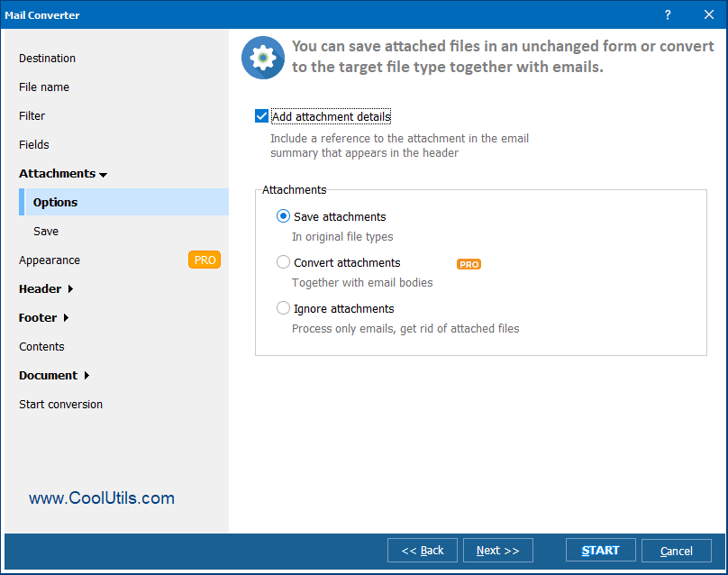Click the PRO badge beside Convert attachments

(x=469, y=264)
